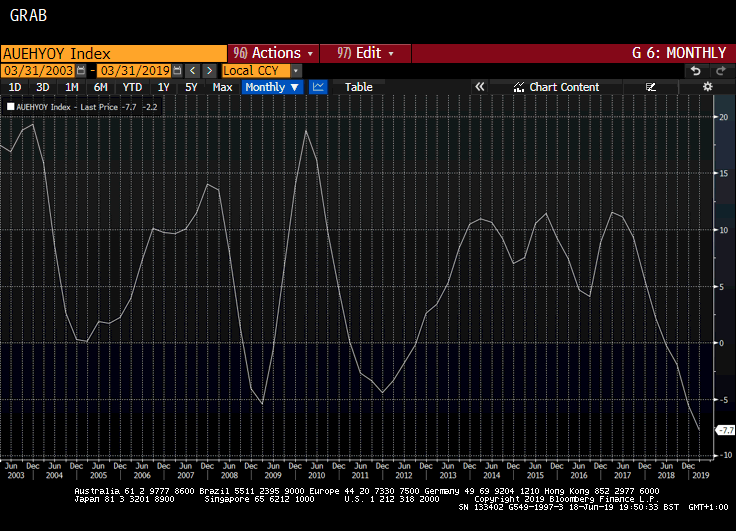Click the end date calendar icon
The height and width of the screenshot is (531, 736).
177,71
